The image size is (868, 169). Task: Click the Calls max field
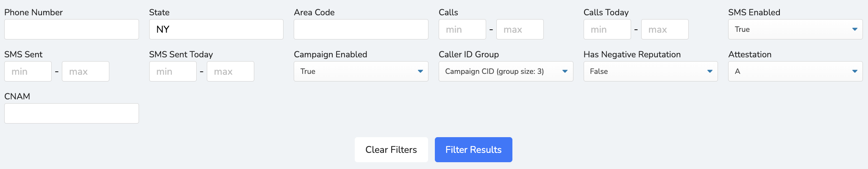point(520,29)
